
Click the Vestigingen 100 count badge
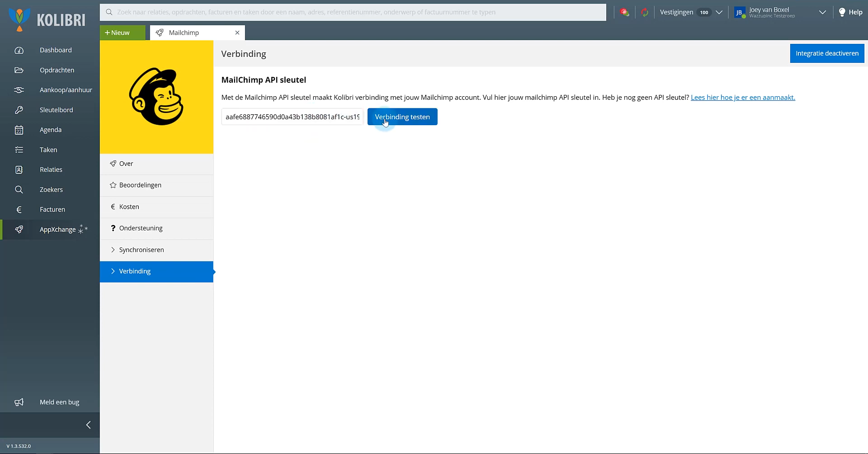(x=704, y=12)
